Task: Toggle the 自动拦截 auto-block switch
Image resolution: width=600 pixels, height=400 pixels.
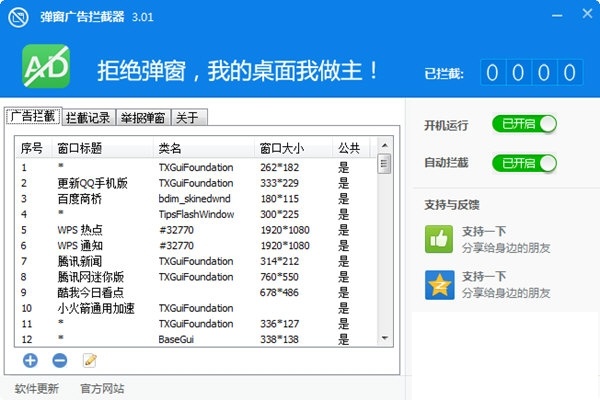Action: pyautogui.click(x=524, y=163)
